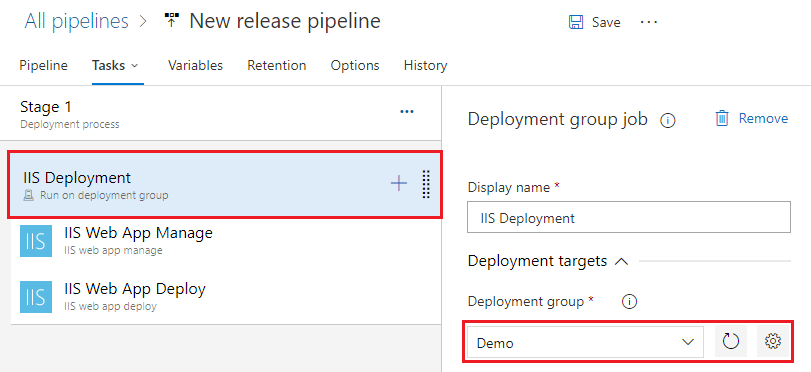
Task: Show info icon beside Deployment group label
Action: [x=629, y=302]
